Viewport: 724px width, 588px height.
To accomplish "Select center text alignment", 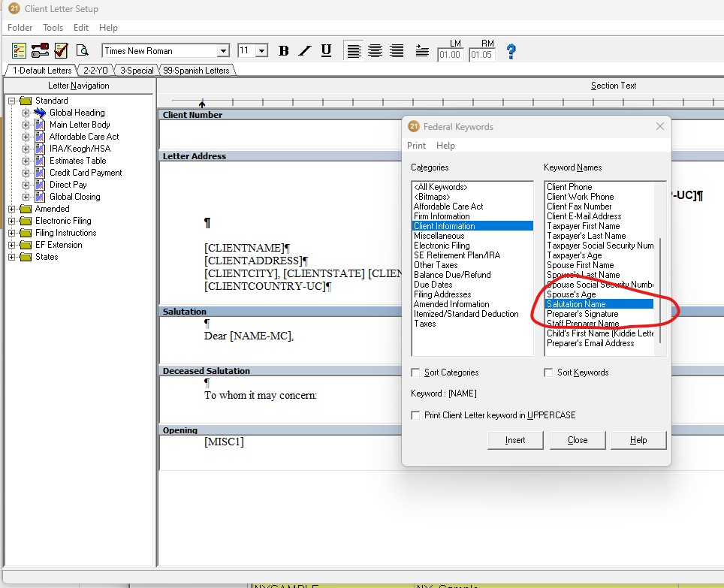I will point(375,50).
